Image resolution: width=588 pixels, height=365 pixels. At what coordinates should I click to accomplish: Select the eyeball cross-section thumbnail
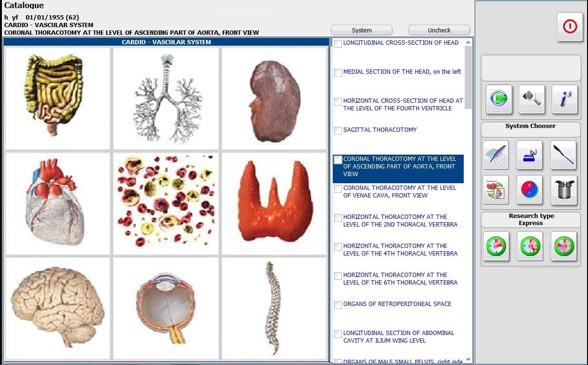click(x=166, y=308)
